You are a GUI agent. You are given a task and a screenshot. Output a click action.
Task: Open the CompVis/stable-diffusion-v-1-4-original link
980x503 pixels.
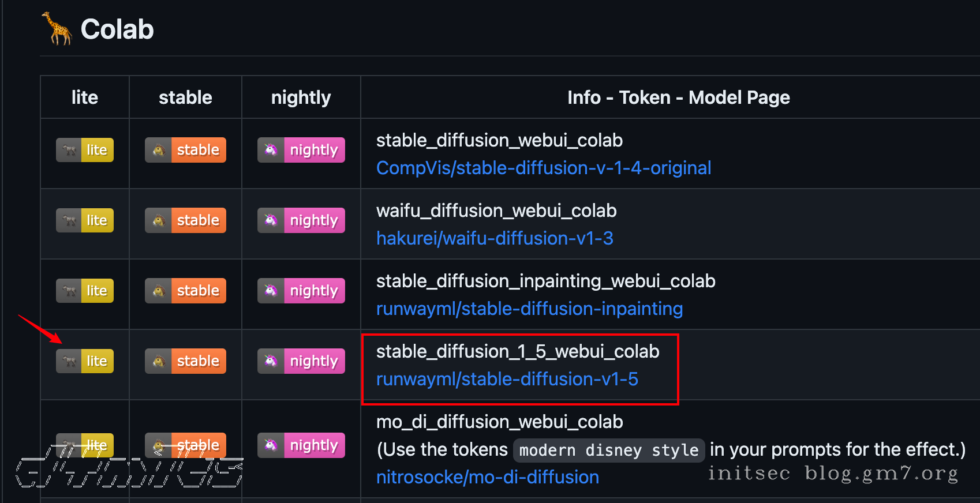(x=543, y=168)
